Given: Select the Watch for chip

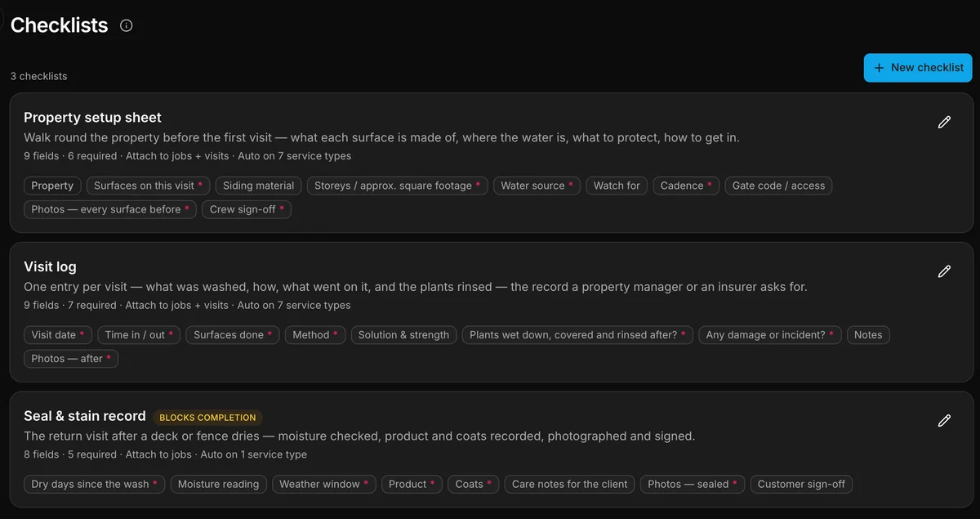Looking at the screenshot, I should point(617,186).
